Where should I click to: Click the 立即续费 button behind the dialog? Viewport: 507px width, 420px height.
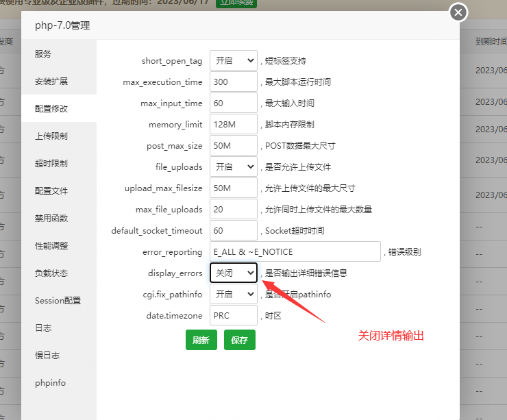click(236, 3)
